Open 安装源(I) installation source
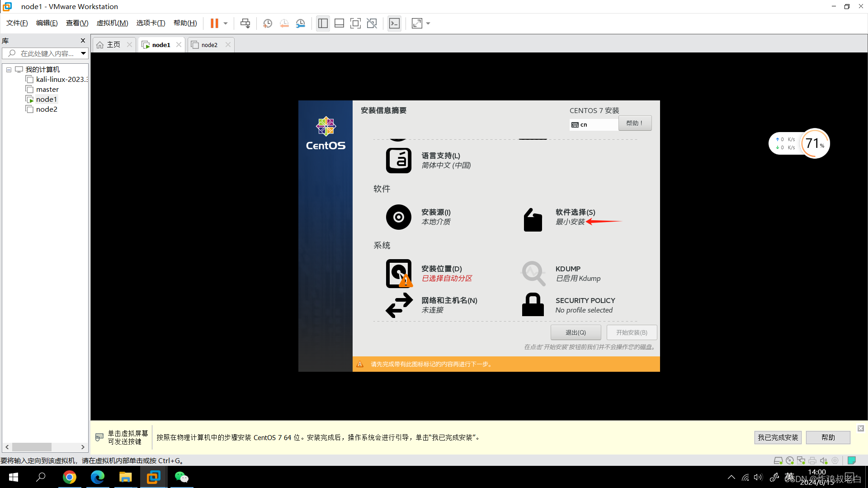The height and width of the screenshot is (488, 868). point(418,217)
